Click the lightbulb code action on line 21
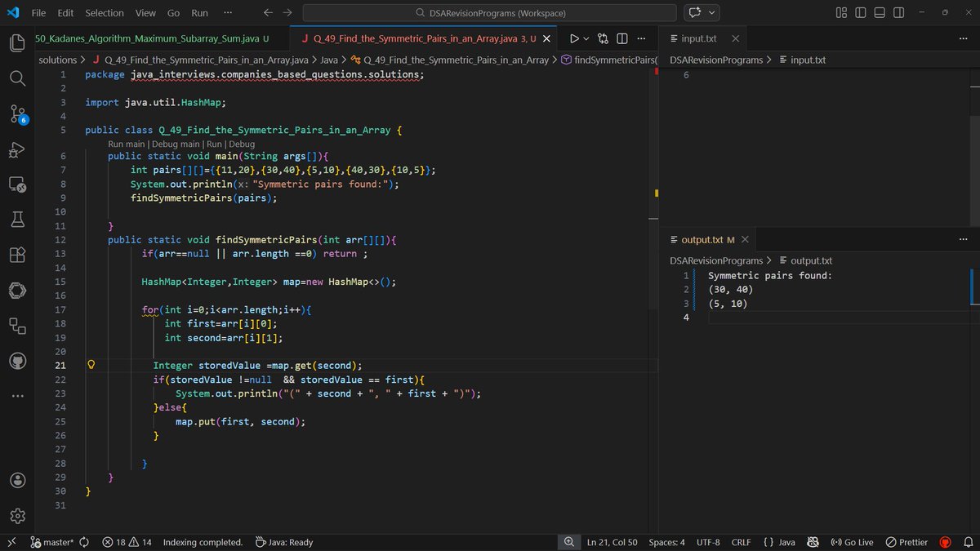980x551 pixels. [x=92, y=365]
